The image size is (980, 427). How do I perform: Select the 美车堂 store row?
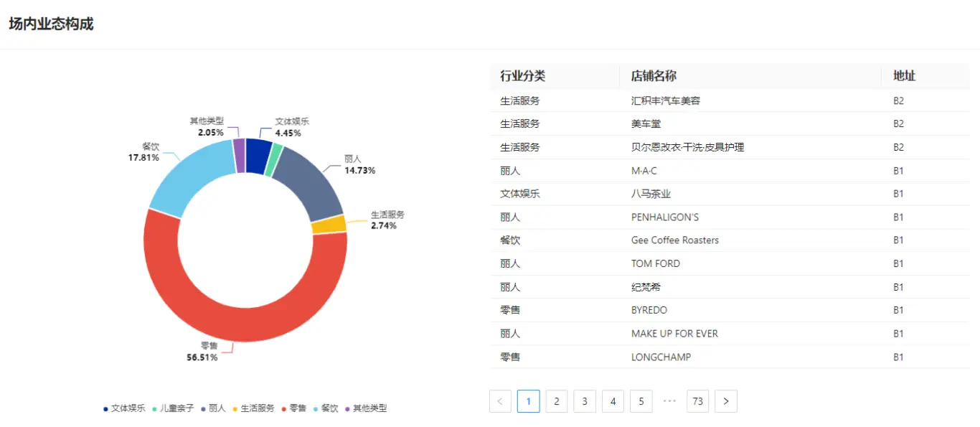pos(730,123)
